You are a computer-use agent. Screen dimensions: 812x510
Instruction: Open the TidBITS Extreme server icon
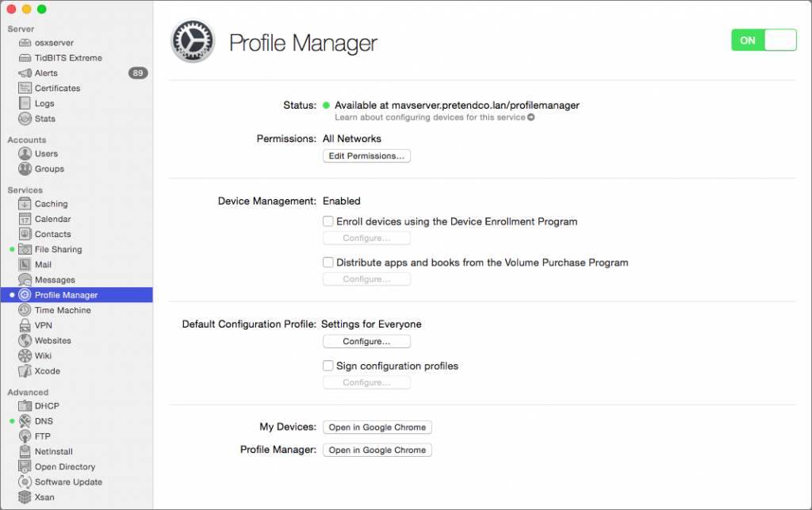25,57
